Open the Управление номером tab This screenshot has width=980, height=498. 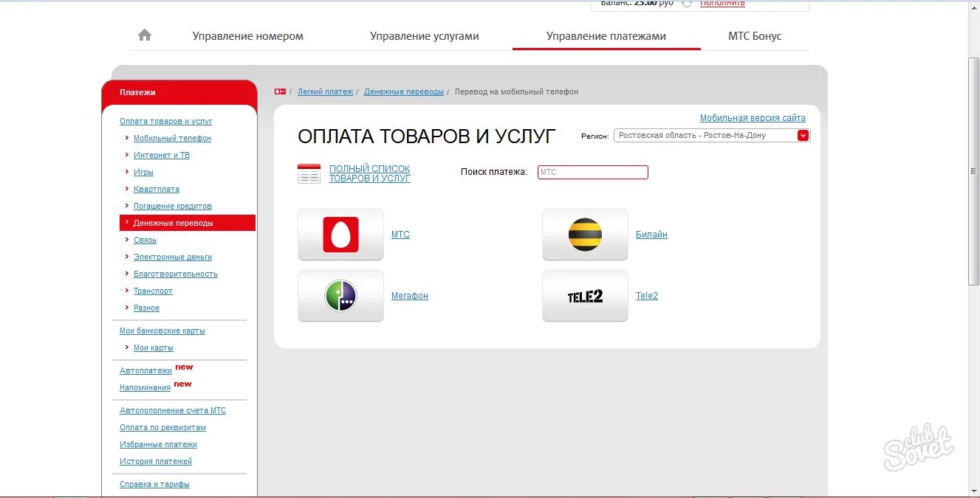248,36
